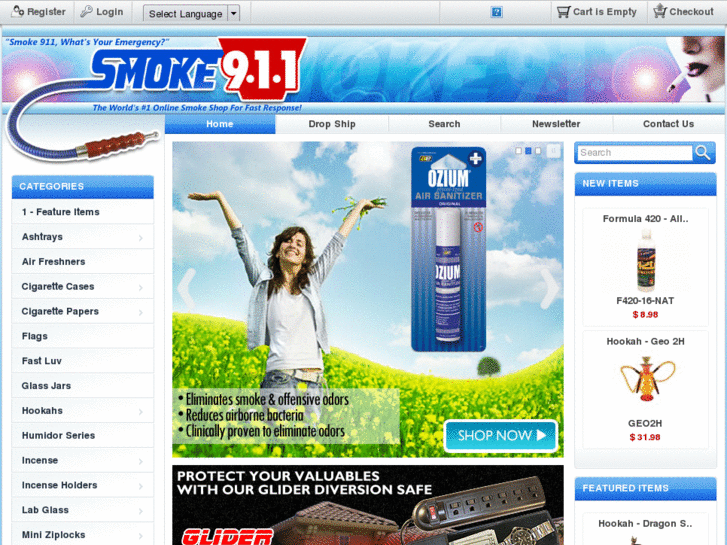727x545 pixels.
Task: Click the $31.98 price
Action: click(645, 437)
